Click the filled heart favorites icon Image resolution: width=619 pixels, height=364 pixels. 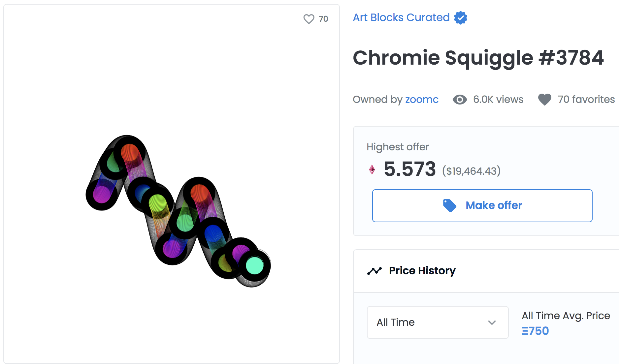pos(544,100)
